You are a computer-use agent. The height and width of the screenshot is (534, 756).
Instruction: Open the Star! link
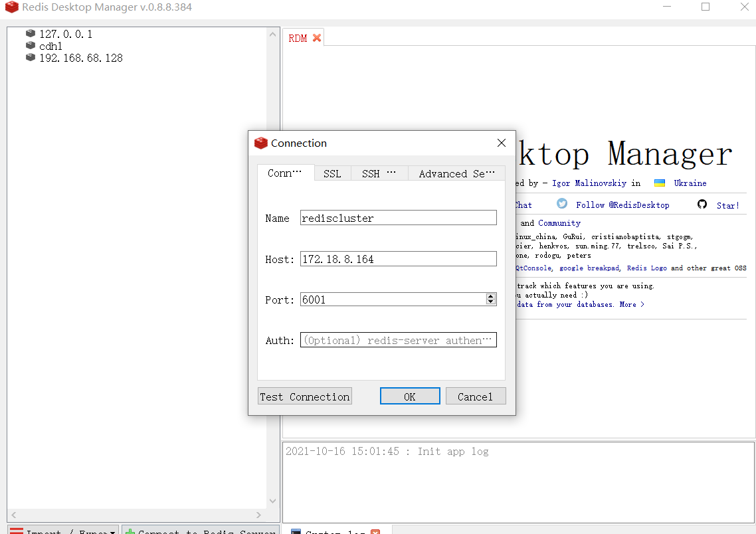728,206
